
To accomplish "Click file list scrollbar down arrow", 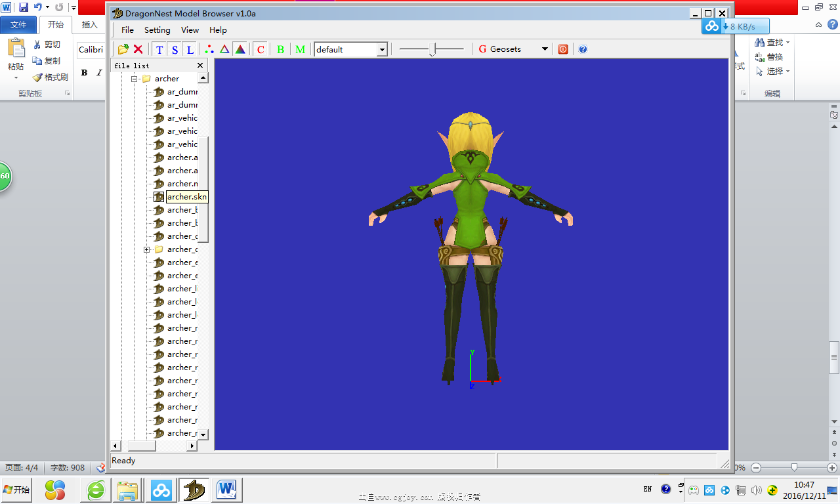I will [x=203, y=434].
